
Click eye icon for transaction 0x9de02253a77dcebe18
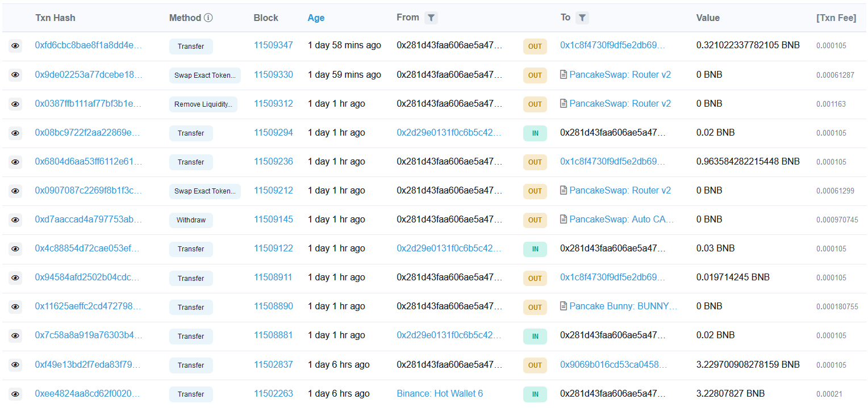(x=15, y=75)
